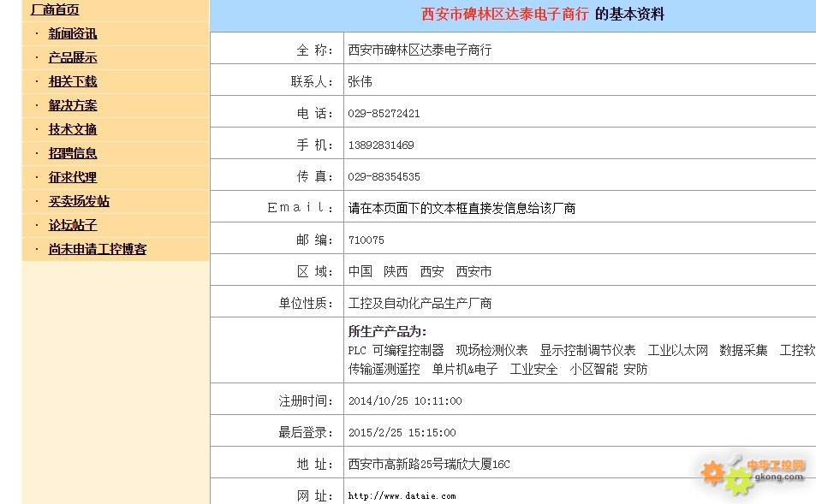Open the 厂商首页 link

point(55,9)
